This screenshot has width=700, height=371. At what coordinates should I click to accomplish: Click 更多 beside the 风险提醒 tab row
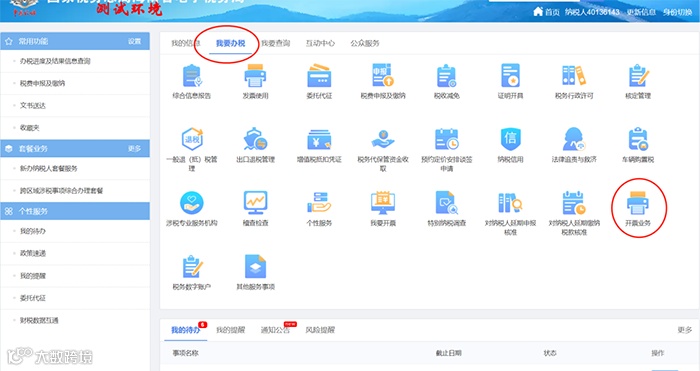(x=684, y=330)
